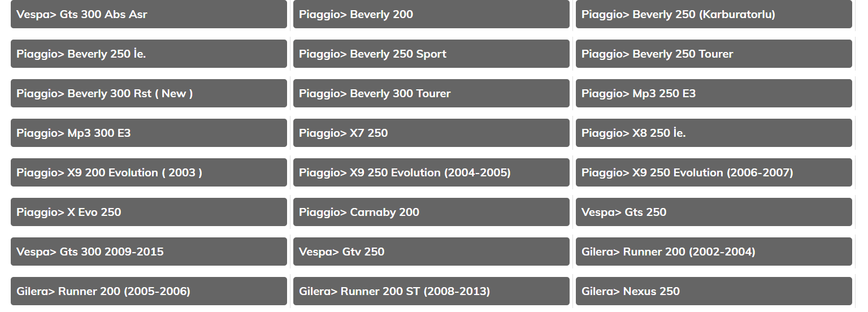Open Piaggio Beverly 250 İe. entry
The height and width of the screenshot is (312, 868).
(149, 54)
